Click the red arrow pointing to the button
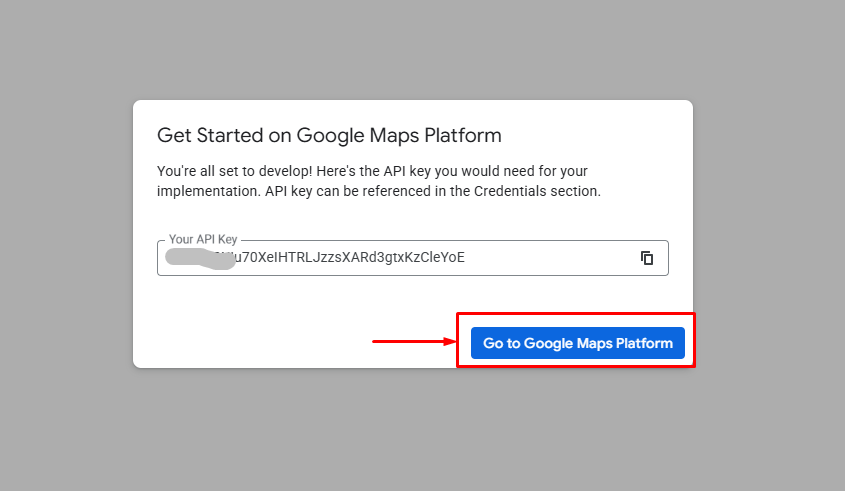The image size is (845, 491). click(x=413, y=342)
